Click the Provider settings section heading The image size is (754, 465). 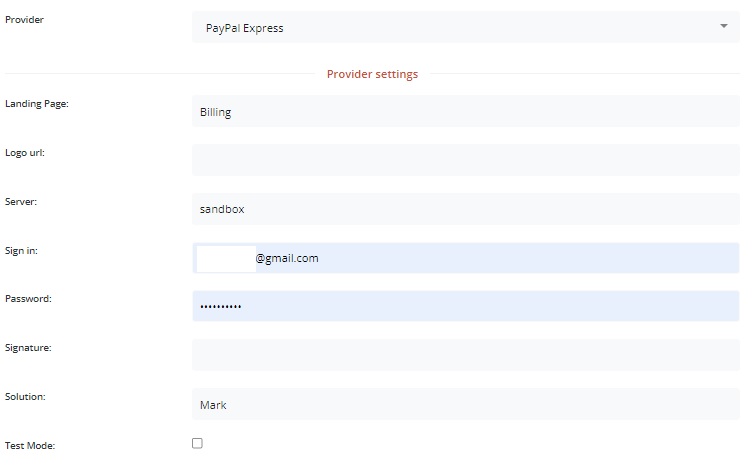click(x=372, y=74)
